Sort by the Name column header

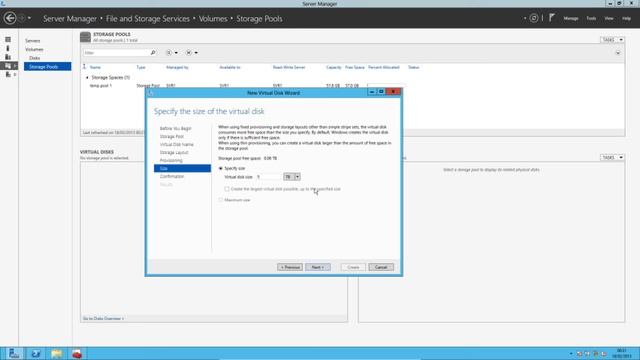(x=95, y=67)
